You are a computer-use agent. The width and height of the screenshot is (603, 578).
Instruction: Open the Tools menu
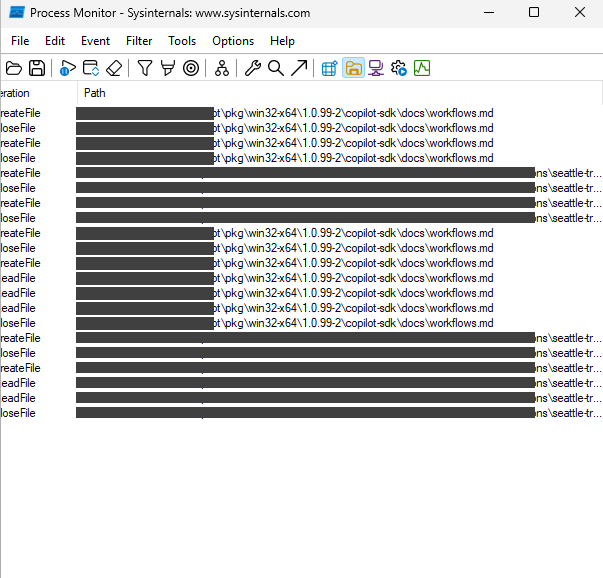click(x=182, y=41)
